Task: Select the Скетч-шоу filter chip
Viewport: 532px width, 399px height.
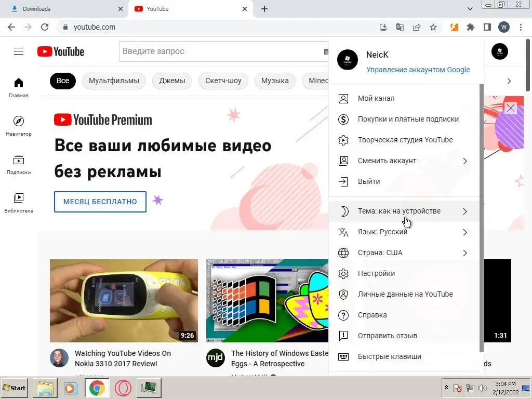Action: [223, 81]
